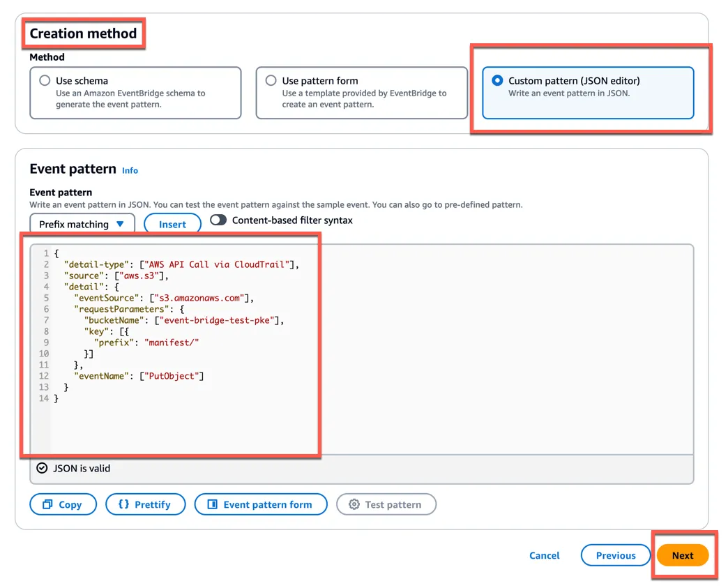Proceed with the orange Next button
The width and height of the screenshot is (728, 588).
tap(682, 555)
